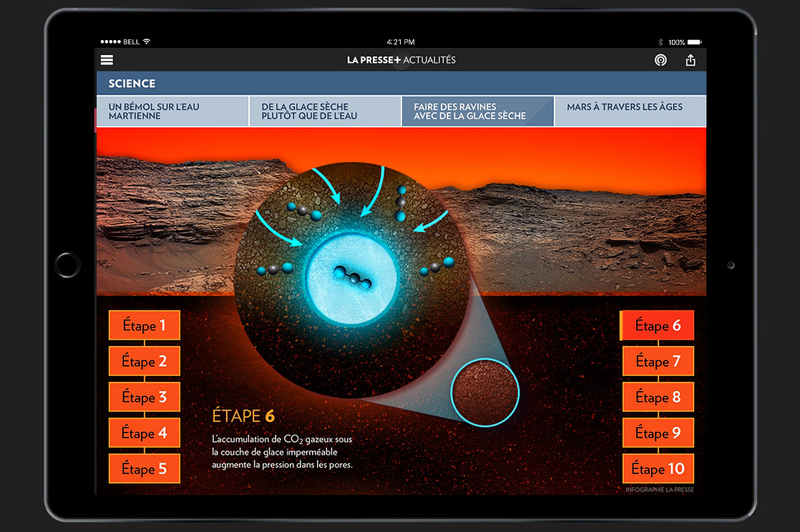
Task: Tap the Bluetooth status icon
Action: pos(660,41)
